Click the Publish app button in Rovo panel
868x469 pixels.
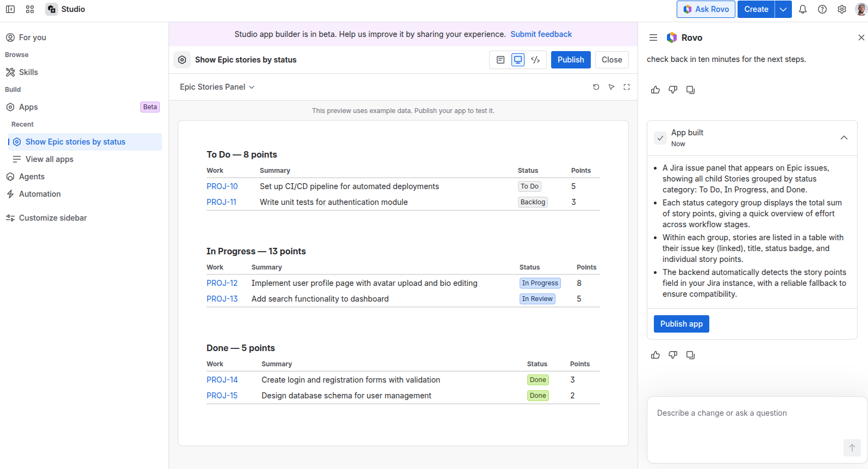[x=682, y=324]
